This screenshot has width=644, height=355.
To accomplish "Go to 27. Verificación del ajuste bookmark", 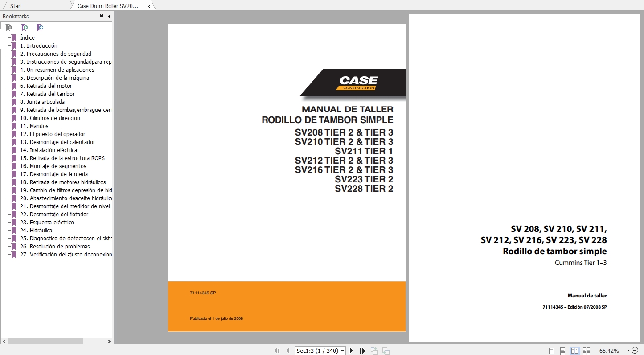I will pyautogui.click(x=66, y=255).
